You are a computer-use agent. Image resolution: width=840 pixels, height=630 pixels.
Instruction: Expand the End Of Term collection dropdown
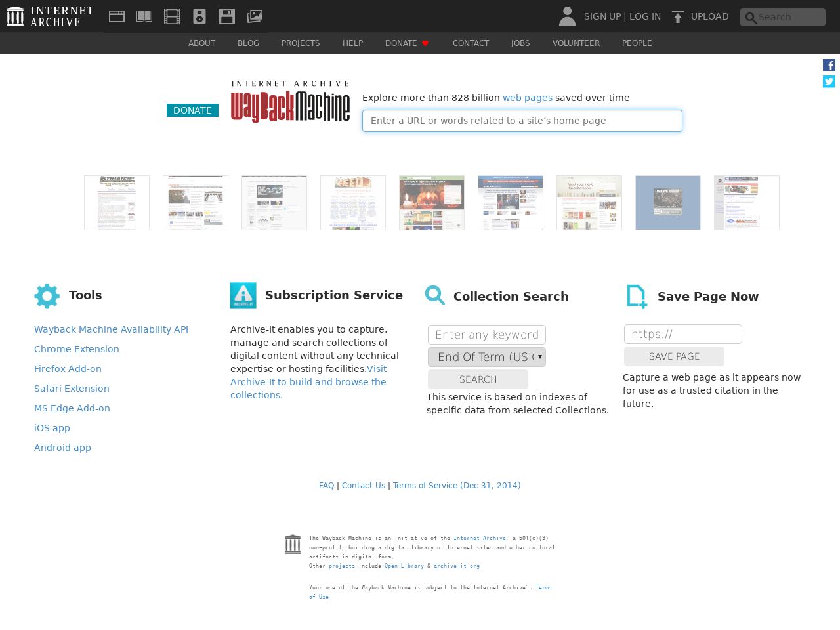click(487, 357)
